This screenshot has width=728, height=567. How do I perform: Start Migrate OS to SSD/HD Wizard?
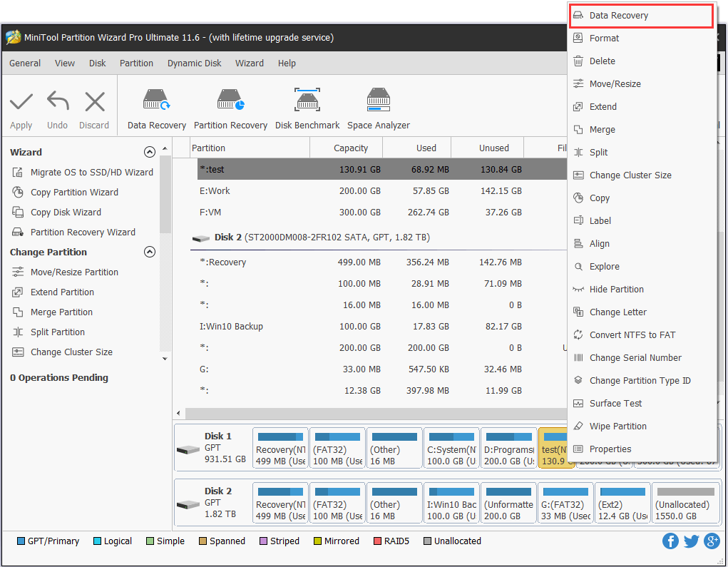(x=83, y=173)
